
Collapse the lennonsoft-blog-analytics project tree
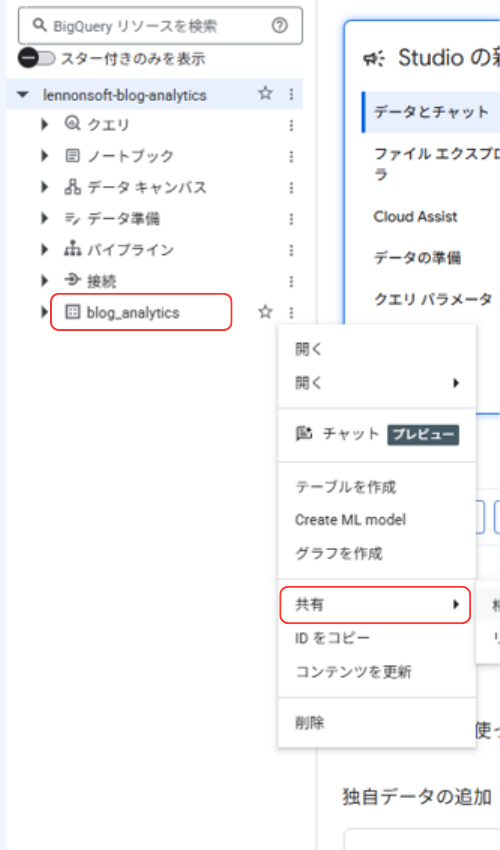22,95
